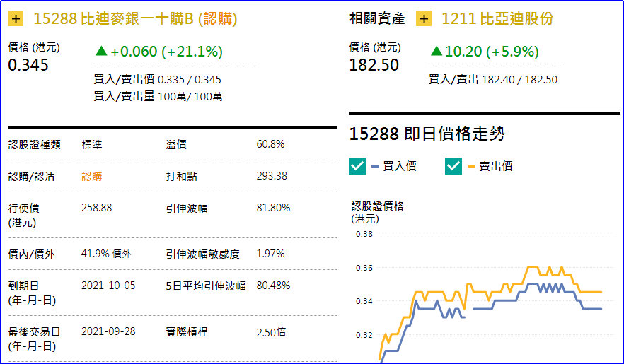Click the 標準 value
The image size is (624, 364).
tap(92, 144)
